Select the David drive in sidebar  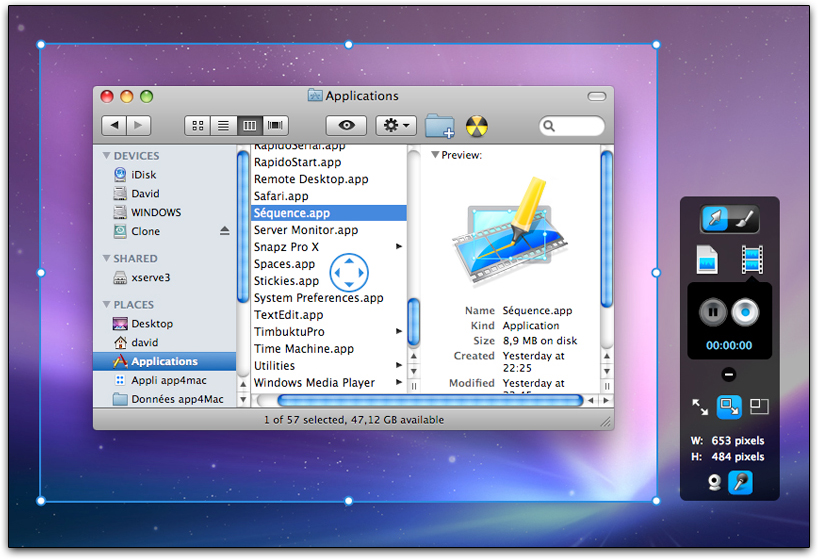pyautogui.click(x=164, y=193)
